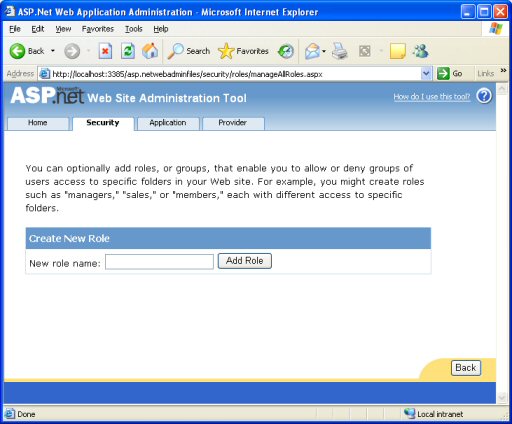Click the 'New role name:' label

[65, 263]
